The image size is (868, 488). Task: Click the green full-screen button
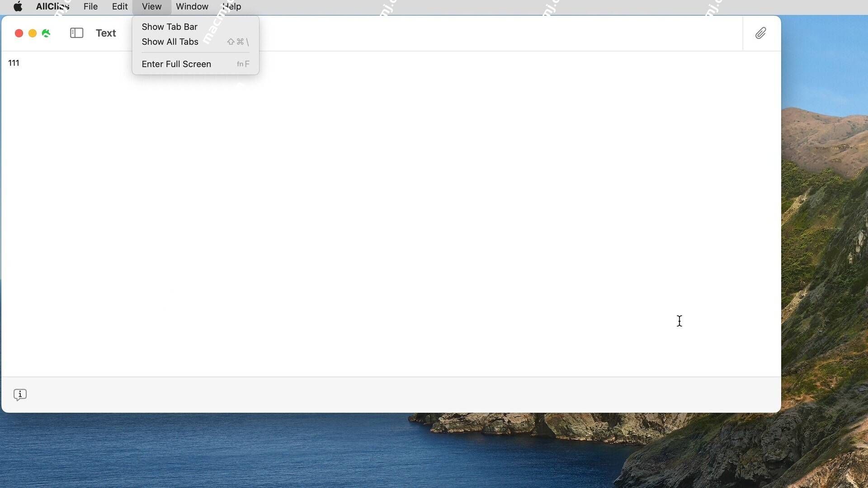(x=46, y=33)
